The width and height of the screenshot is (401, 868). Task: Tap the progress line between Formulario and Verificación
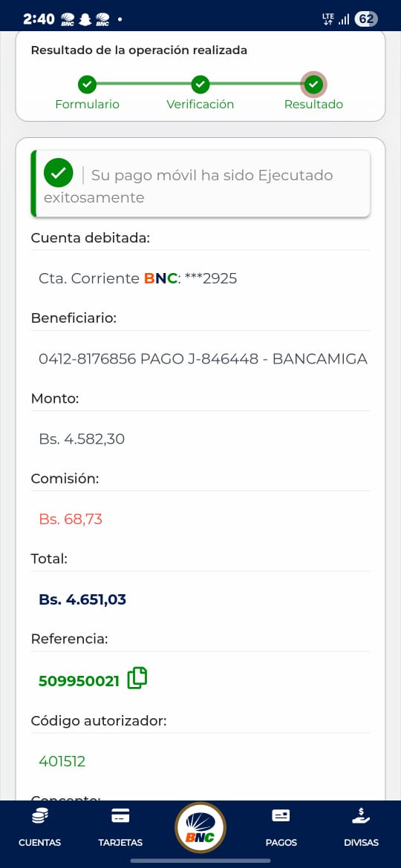143,85
